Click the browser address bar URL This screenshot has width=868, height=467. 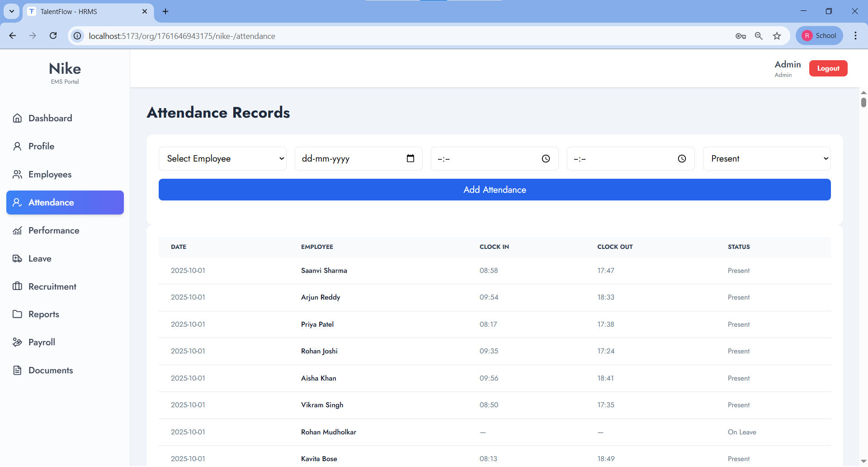(182, 36)
